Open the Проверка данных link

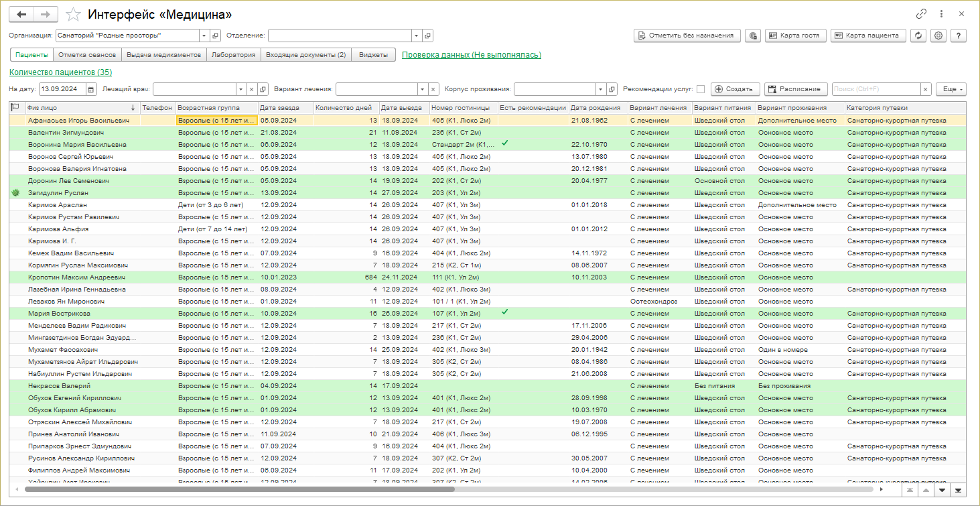click(x=472, y=55)
